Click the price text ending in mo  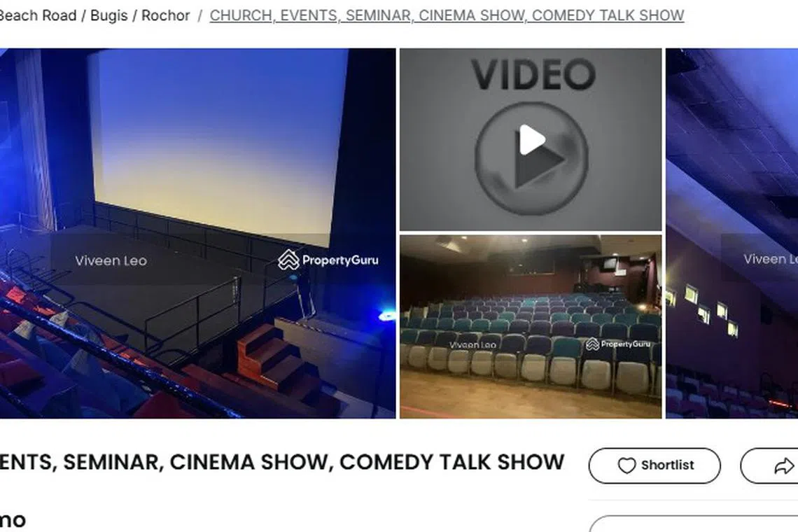pyautogui.click(x=13, y=520)
